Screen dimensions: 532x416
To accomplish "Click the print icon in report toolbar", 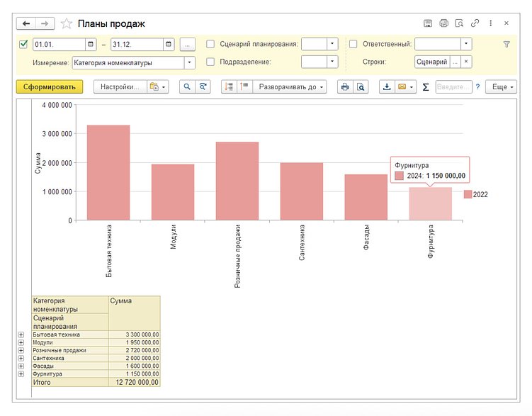I will point(345,87).
